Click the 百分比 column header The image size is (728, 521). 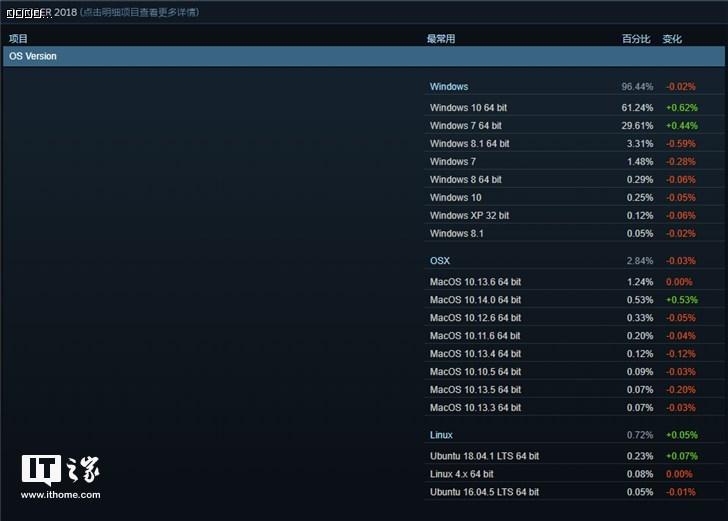(x=636, y=39)
